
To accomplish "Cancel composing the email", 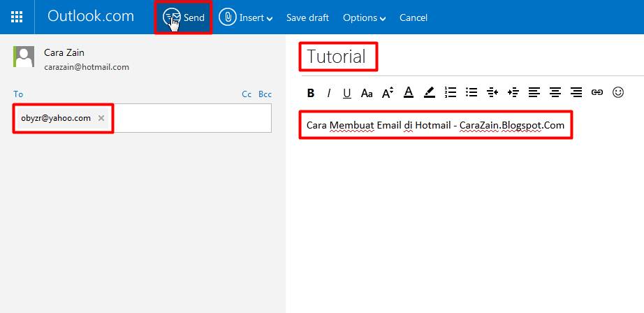I will (414, 17).
